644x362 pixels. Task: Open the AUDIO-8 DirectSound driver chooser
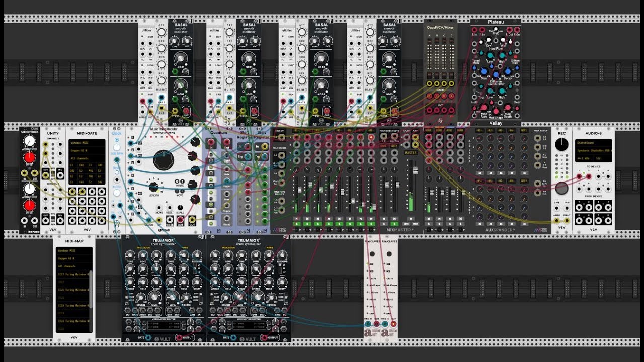point(594,143)
